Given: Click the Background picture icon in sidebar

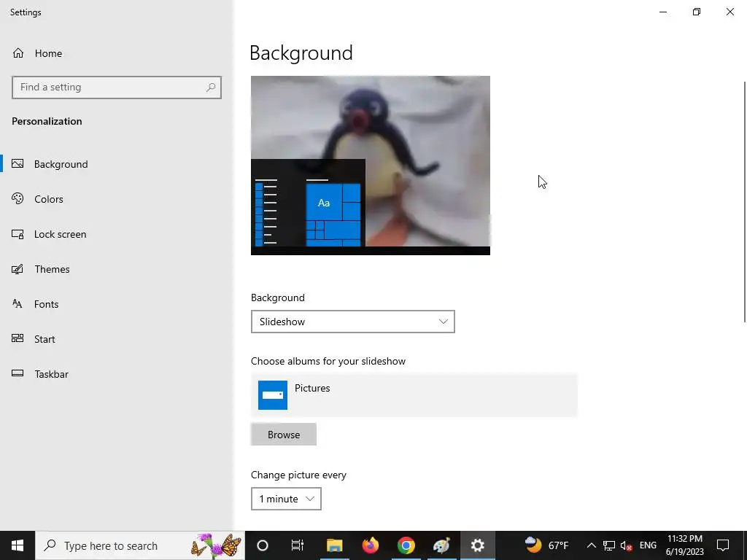Looking at the screenshot, I should (18, 164).
